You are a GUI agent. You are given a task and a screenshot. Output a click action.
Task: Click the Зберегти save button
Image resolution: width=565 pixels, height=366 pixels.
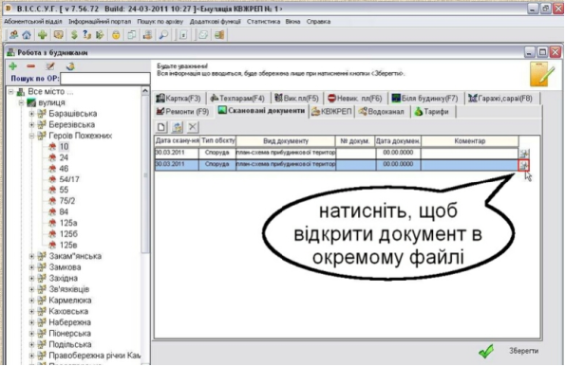(x=509, y=351)
